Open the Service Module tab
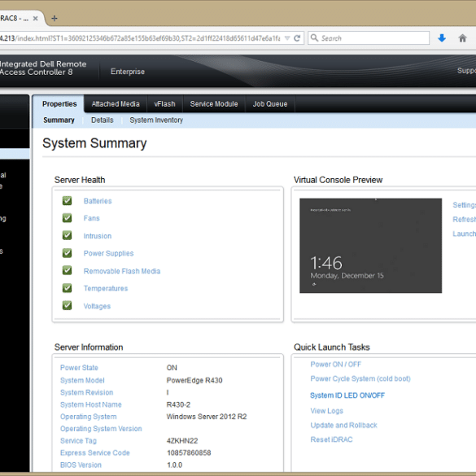The width and height of the screenshot is (476, 476). click(214, 104)
